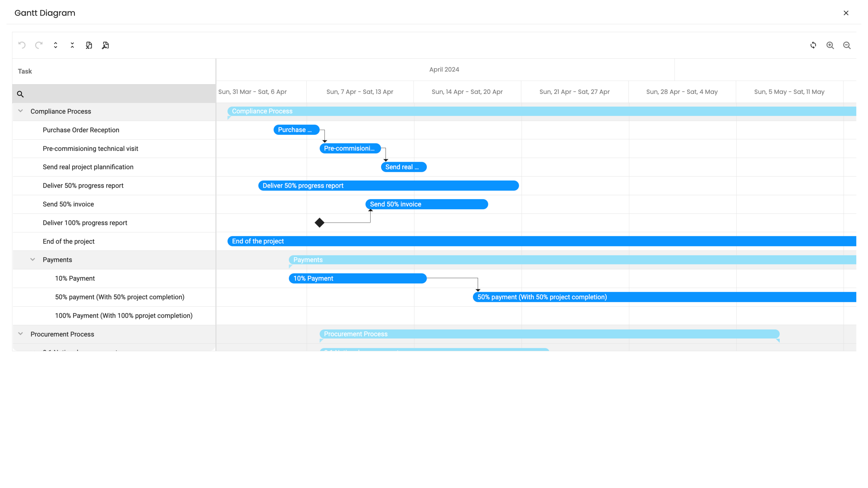Viewport: 868px width, 488px height.
Task: Select the Pre-commisioning technical visit row
Action: pos(114,148)
